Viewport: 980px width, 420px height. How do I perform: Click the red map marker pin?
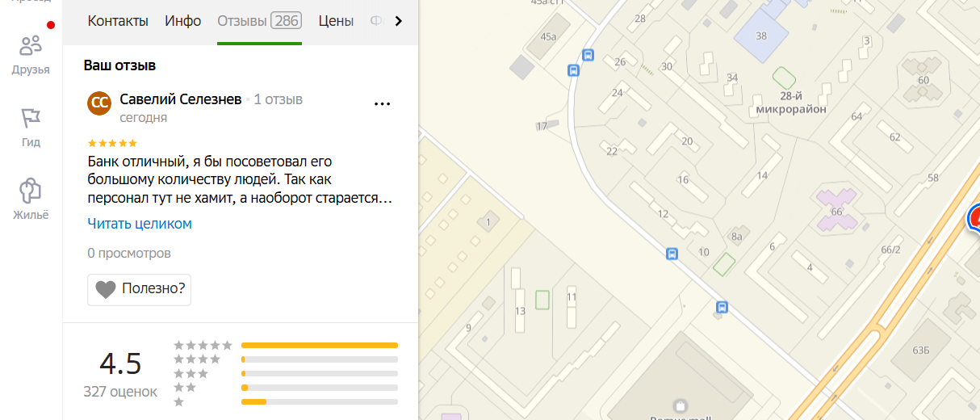point(974,218)
